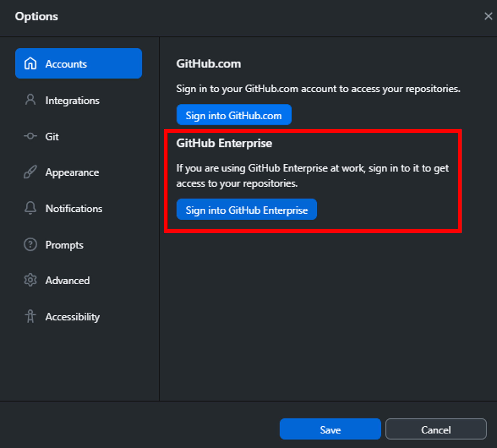Click the gear icon beside Advanced

click(30, 280)
